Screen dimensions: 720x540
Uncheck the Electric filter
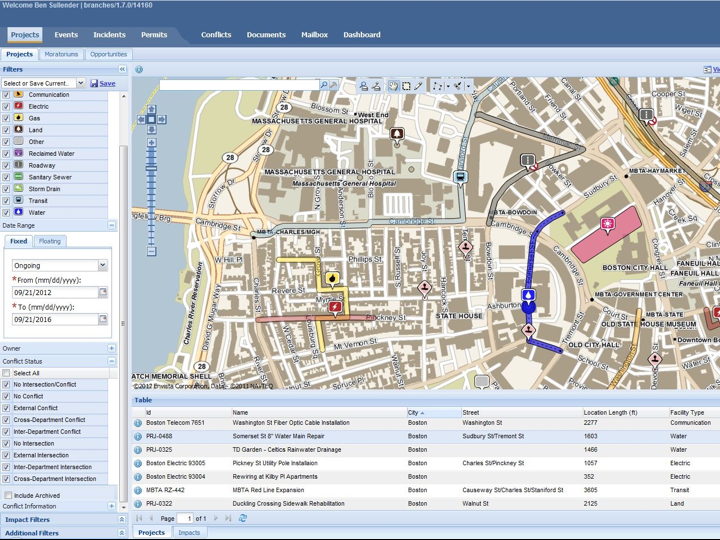6,107
